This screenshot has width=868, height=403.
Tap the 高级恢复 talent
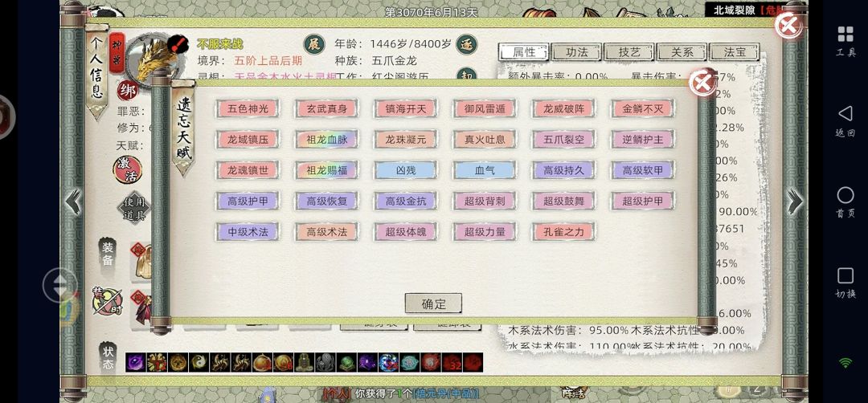click(326, 201)
